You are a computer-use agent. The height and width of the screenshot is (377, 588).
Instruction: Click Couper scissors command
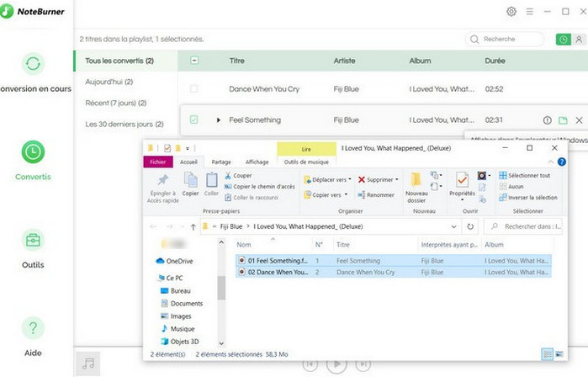pyautogui.click(x=238, y=175)
